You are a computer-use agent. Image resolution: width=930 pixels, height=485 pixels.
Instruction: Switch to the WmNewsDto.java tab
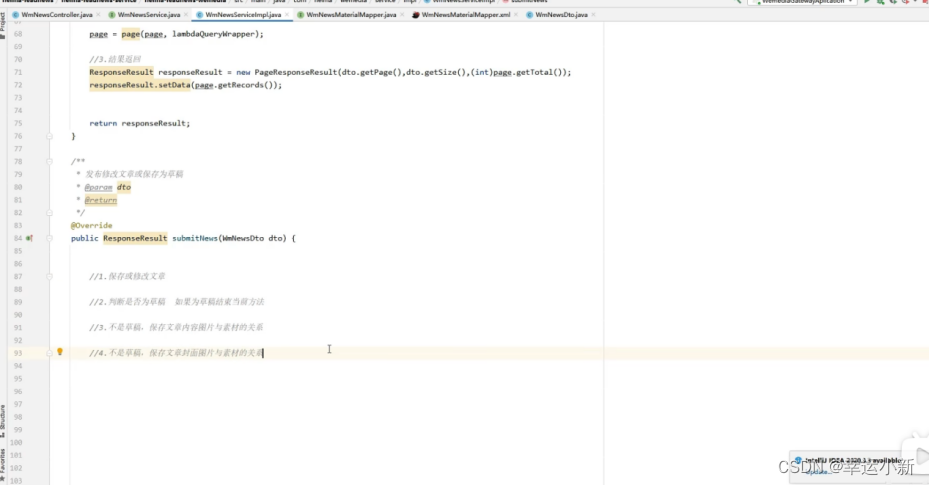(561, 15)
